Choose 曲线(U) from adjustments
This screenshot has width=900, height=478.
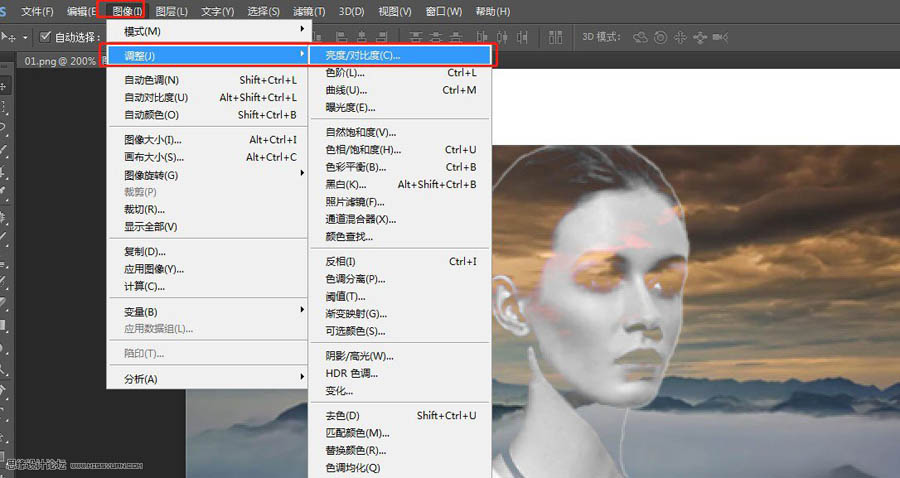400,90
